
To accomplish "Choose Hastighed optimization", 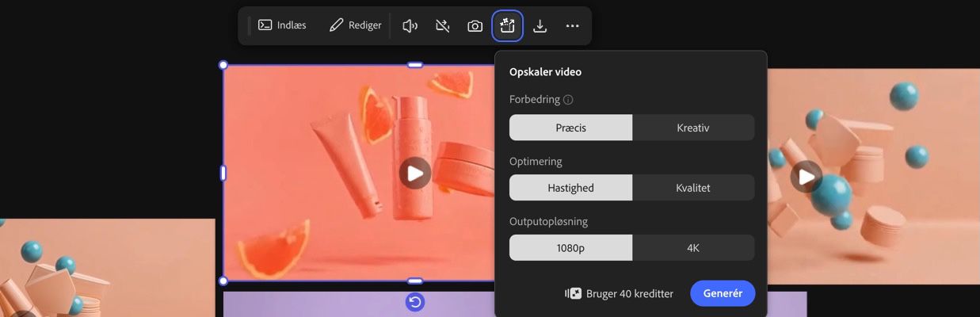I will 570,188.
